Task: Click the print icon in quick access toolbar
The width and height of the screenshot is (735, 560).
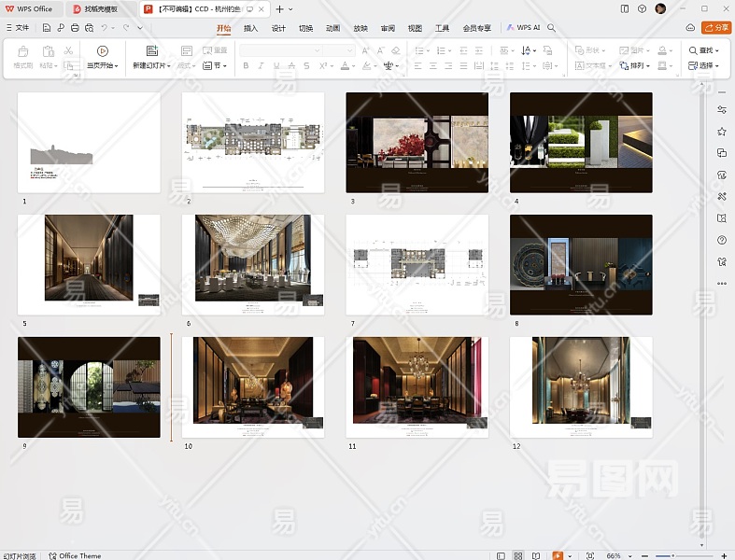Action: click(x=74, y=28)
